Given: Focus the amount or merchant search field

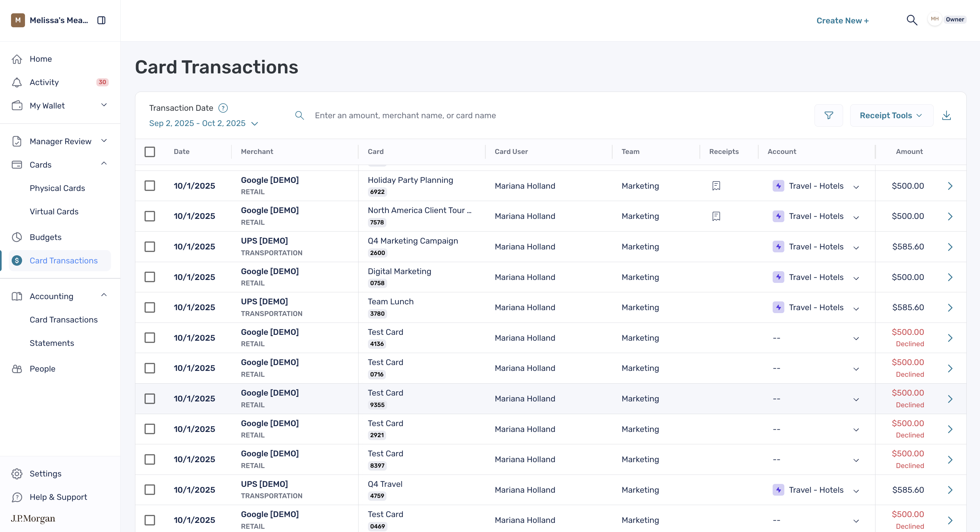Looking at the screenshot, I should coord(405,115).
